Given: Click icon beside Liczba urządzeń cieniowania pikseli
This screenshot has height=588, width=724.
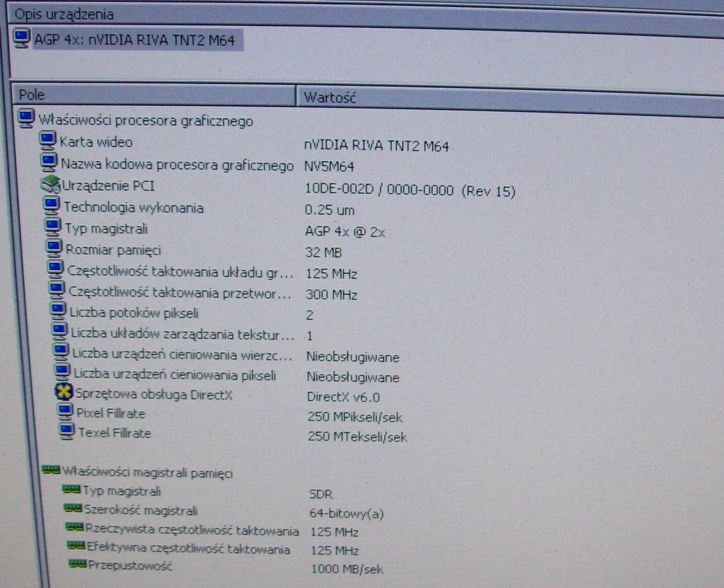Looking at the screenshot, I should click(62, 372).
